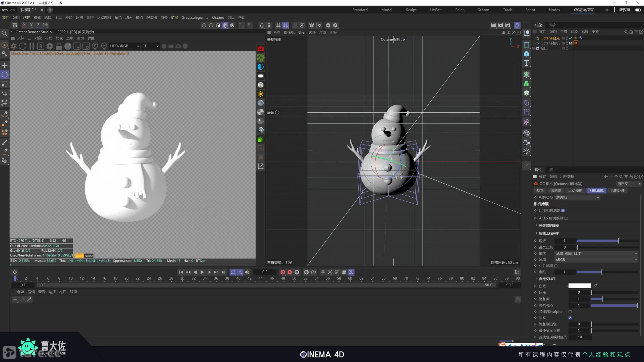Viewport: 644px width, 362px height.
Task: Click the current frame 0 F field
Action: pos(265,272)
